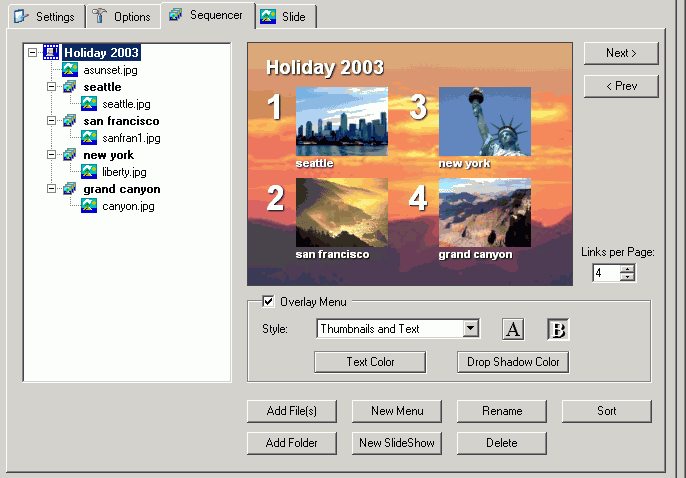Go back with the Prev button
The width and height of the screenshot is (686, 478).
click(x=621, y=86)
